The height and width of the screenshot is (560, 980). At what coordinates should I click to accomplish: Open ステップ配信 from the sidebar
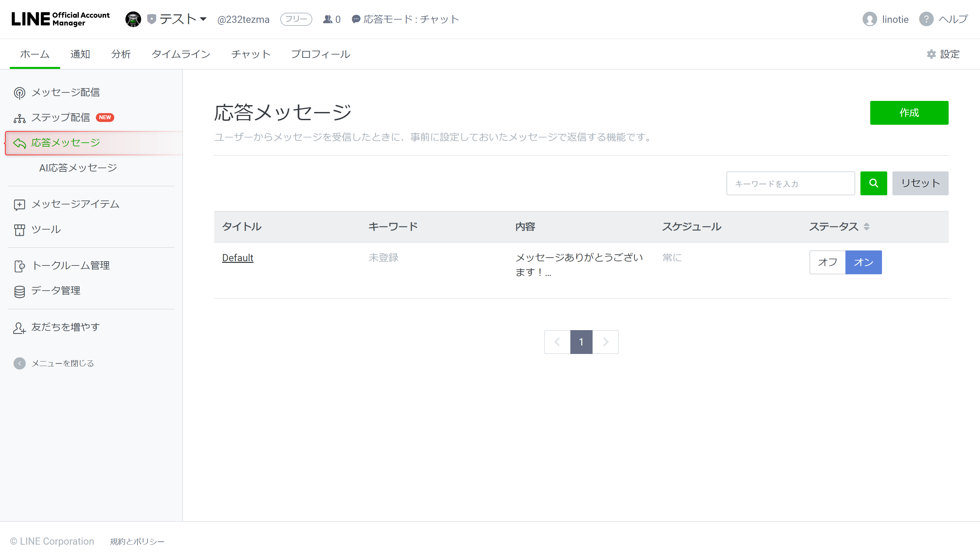tap(61, 117)
